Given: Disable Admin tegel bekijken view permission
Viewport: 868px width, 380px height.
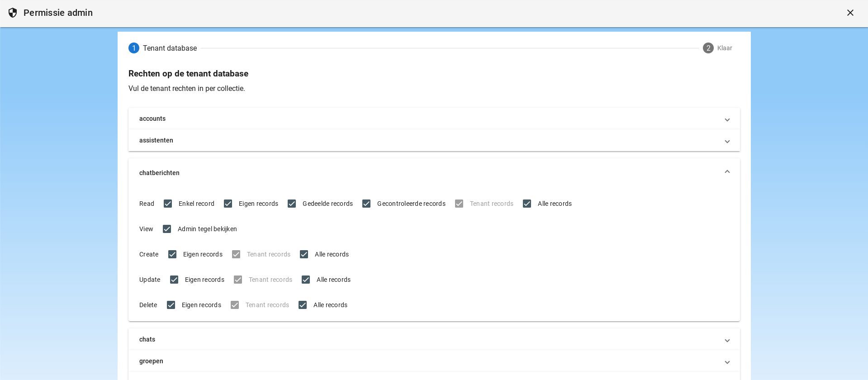Looking at the screenshot, I should coord(167,229).
